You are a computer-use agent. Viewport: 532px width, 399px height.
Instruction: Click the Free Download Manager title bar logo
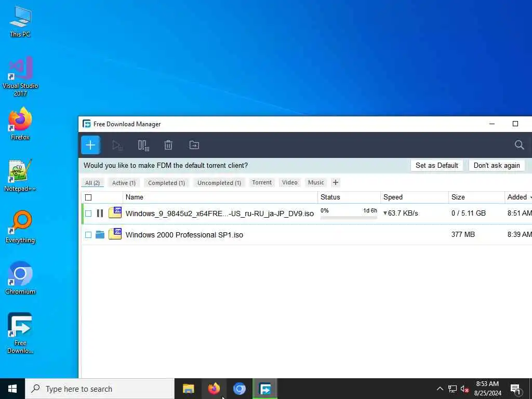87,124
